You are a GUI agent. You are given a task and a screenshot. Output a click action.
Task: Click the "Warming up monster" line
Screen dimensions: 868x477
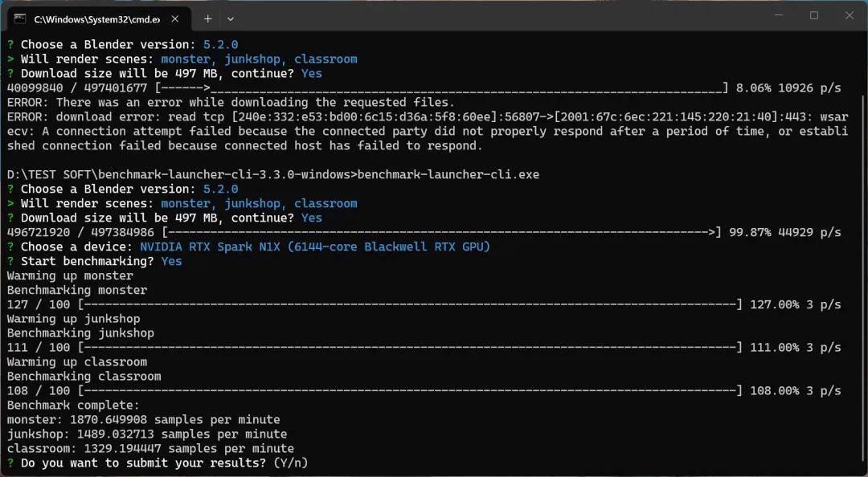[x=70, y=275]
